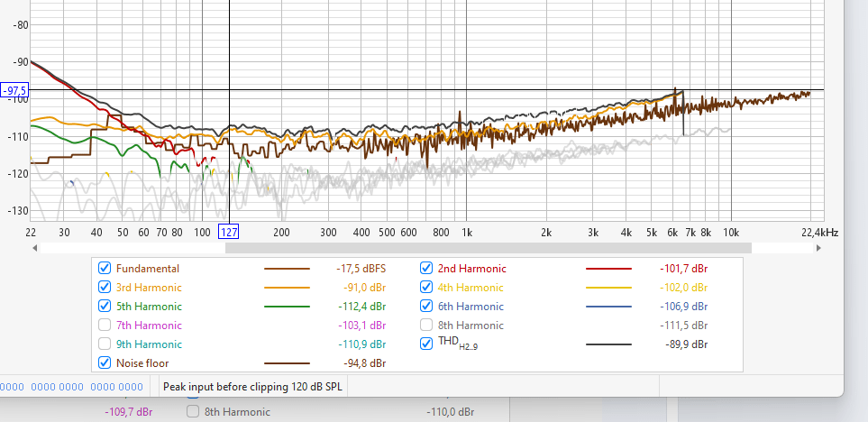Click the -97,5 cursor level readout
The width and height of the screenshot is (868, 422).
pos(15,89)
